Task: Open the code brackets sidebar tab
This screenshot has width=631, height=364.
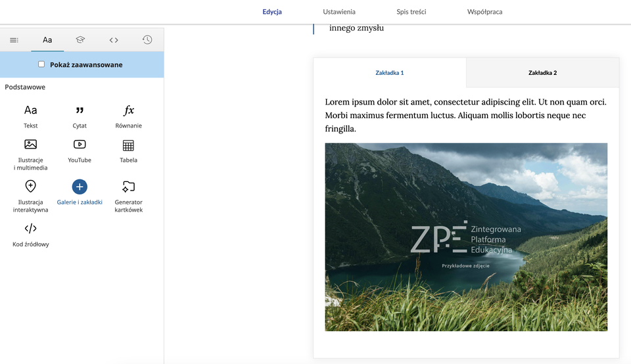Action: 114,40
